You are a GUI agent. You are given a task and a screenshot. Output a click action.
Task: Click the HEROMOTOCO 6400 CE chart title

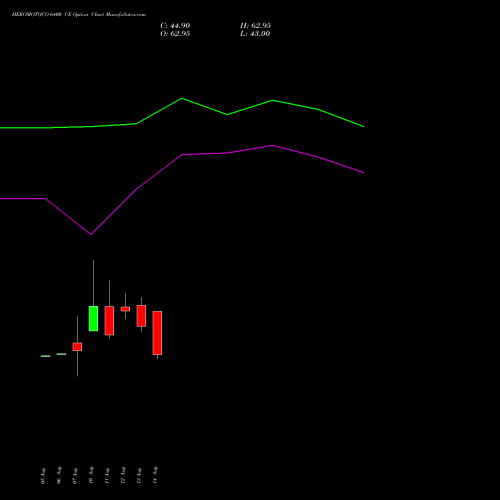pyautogui.click(x=79, y=15)
